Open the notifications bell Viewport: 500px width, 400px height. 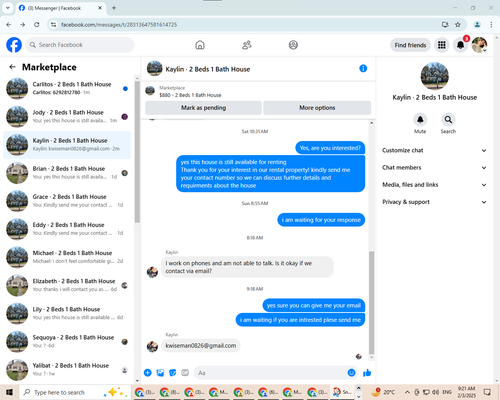coord(460,45)
